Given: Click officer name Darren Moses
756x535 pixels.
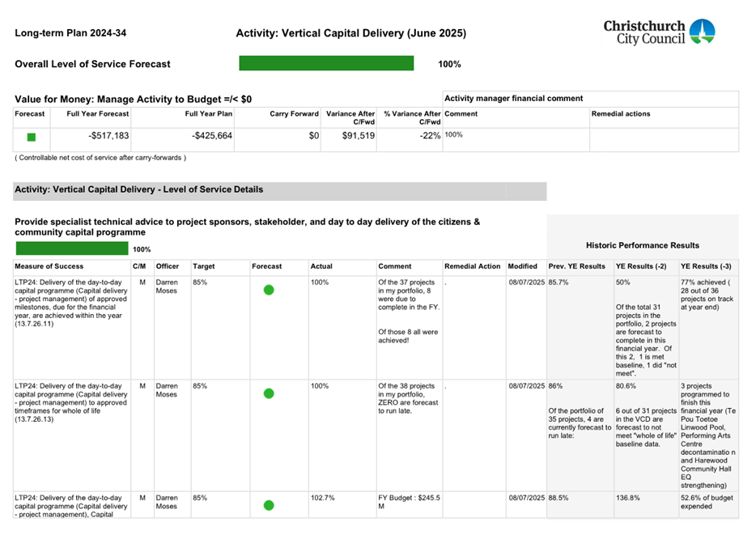Looking at the screenshot, I should pyautogui.click(x=166, y=286).
